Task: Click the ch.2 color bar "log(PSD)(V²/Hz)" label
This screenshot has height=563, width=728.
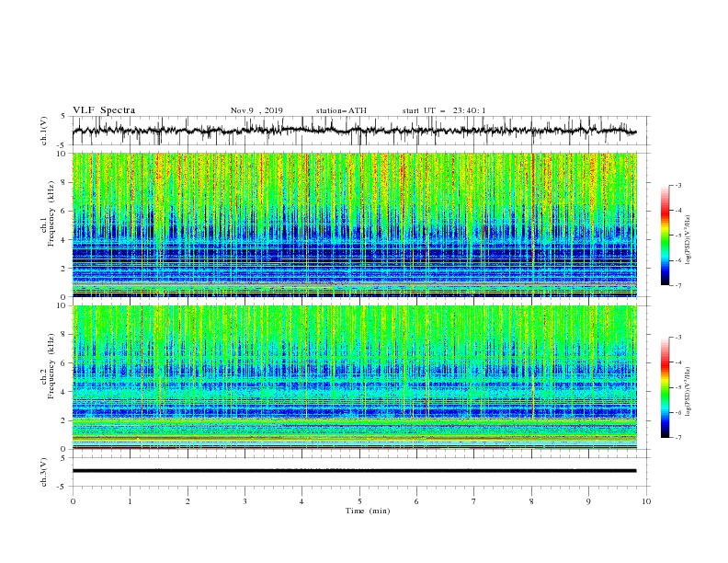Action: (688, 392)
